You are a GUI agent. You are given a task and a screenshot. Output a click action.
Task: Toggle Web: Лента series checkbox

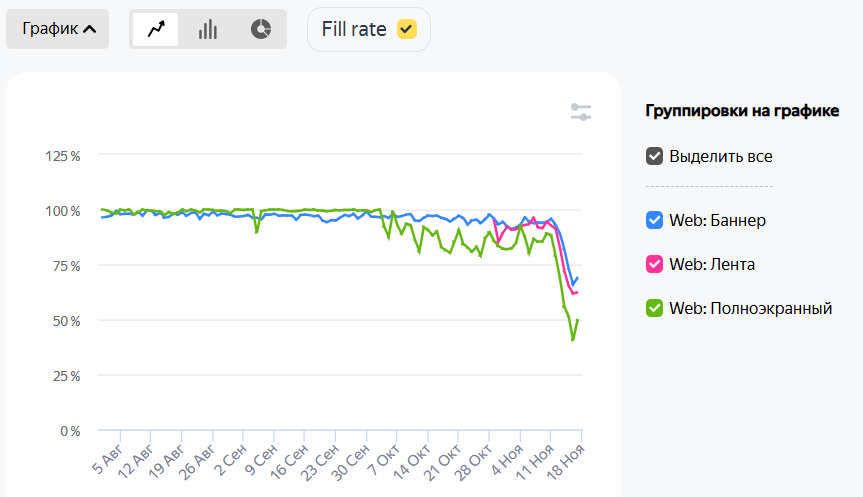click(x=655, y=264)
